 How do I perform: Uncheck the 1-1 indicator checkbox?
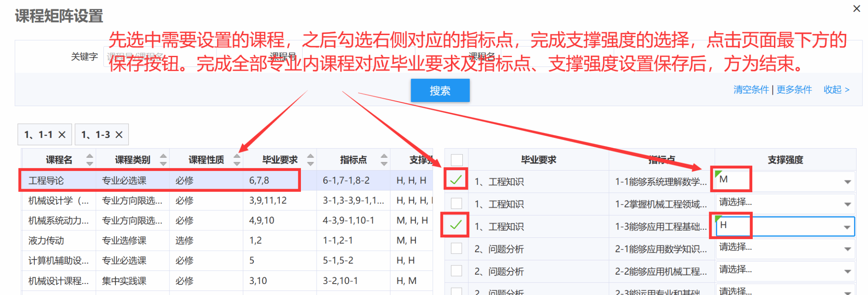click(x=456, y=180)
